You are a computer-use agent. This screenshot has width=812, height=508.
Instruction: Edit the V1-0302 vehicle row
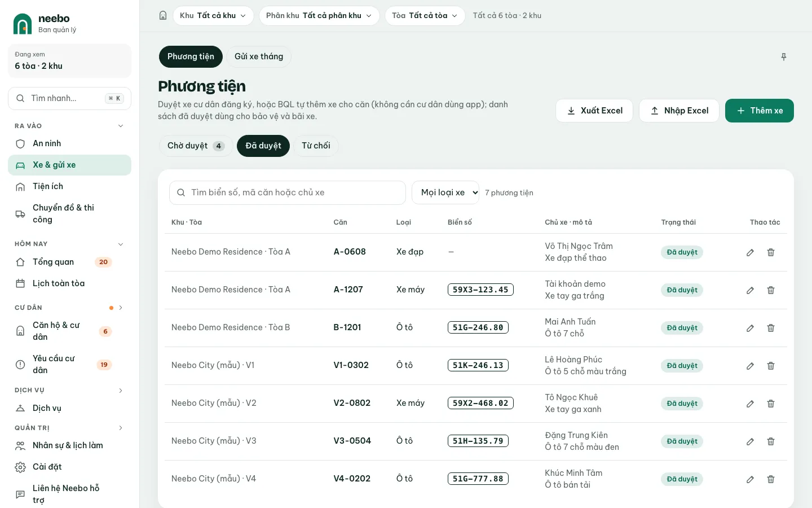pos(750,366)
